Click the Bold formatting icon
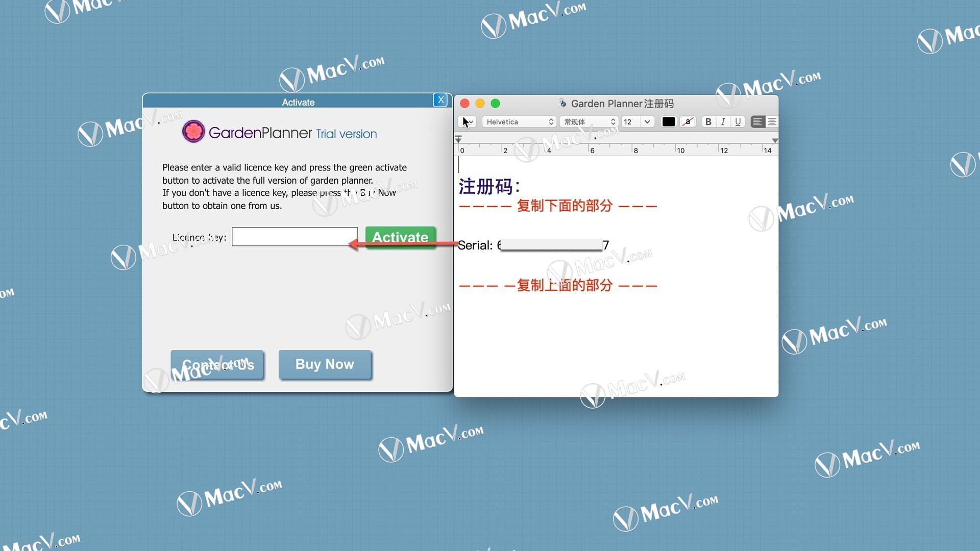The image size is (980, 551). (708, 121)
